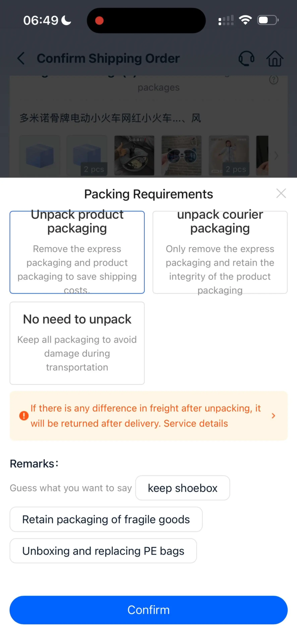The height and width of the screenshot is (644, 297).
Task: Tap the first blue box thumbnail
Action: [x=40, y=155]
